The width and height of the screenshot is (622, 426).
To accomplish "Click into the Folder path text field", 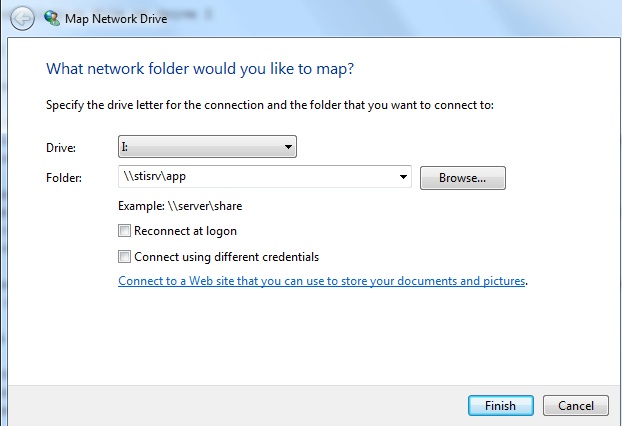I will tap(255, 178).
